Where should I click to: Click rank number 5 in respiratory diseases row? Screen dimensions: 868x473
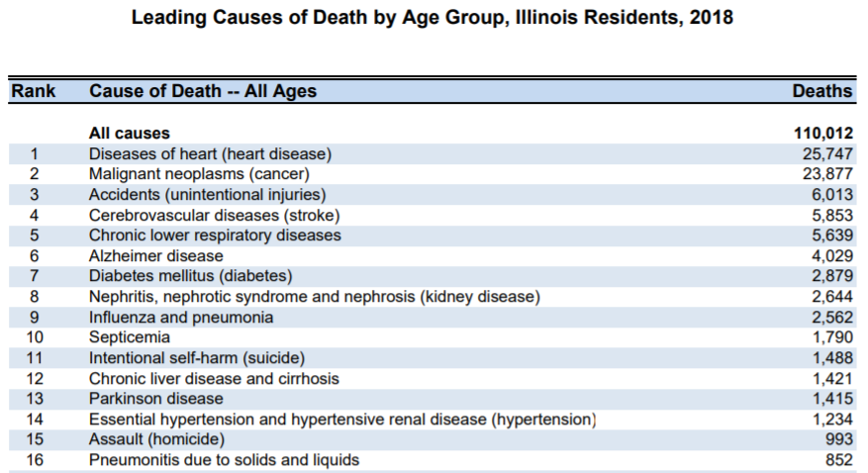pyautogui.click(x=35, y=236)
